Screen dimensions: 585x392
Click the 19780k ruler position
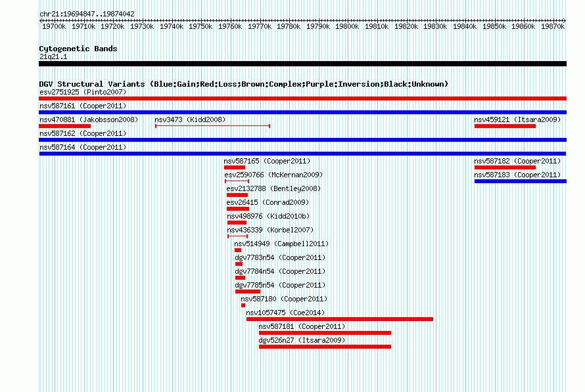pyautogui.click(x=289, y=26)
